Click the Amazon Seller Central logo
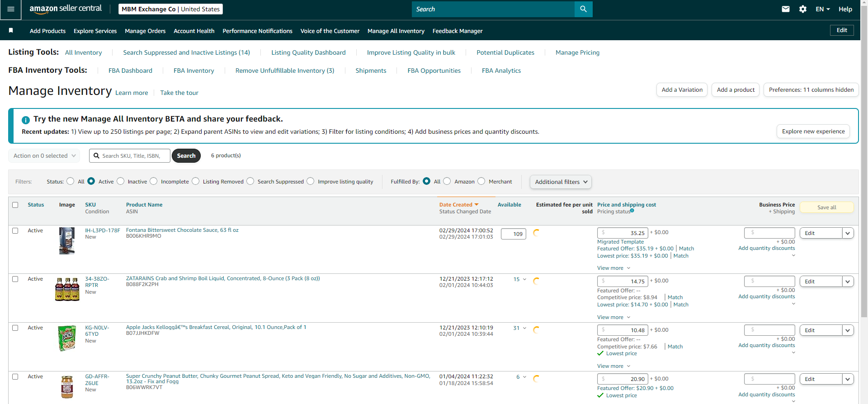Screen dimensions: 868x404 pyautogui.click(x=66, y=9)
